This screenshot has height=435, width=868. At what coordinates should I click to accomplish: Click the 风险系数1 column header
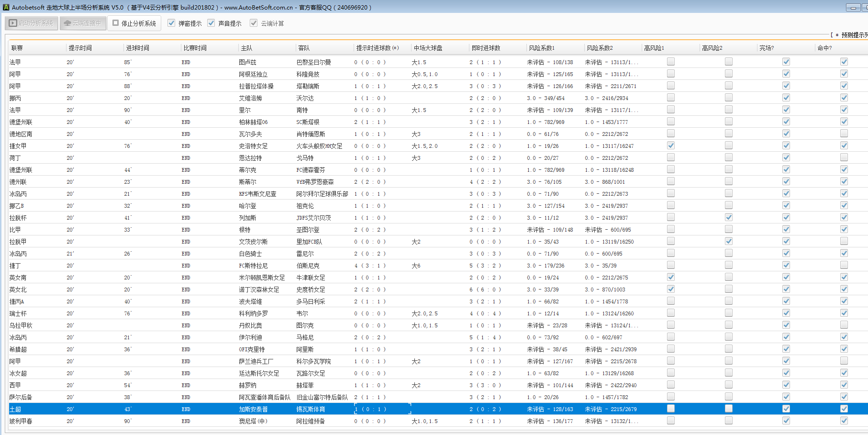tap(542, 48)
